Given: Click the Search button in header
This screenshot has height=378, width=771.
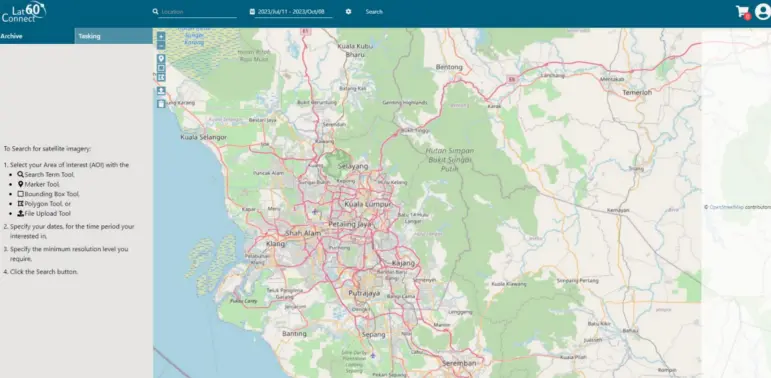Looking at the screenshot, I should pos(374,12).
